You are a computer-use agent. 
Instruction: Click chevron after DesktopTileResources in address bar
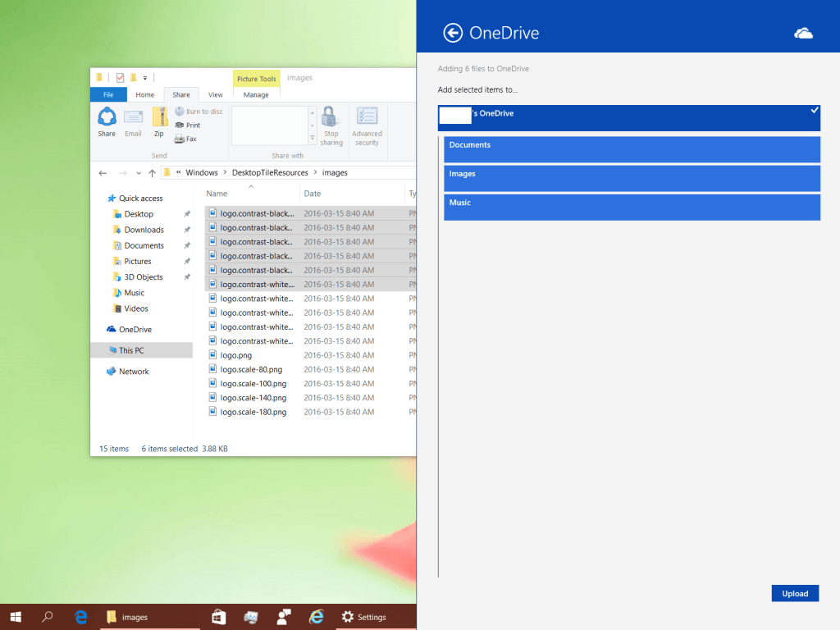click(x=315, y=172)
